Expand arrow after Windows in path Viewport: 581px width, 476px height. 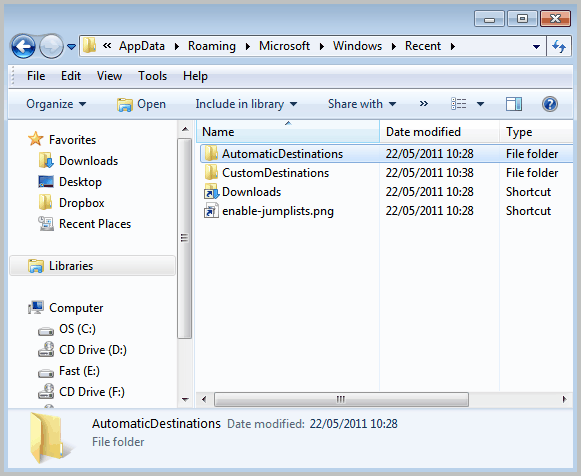[x=394, y=46]
